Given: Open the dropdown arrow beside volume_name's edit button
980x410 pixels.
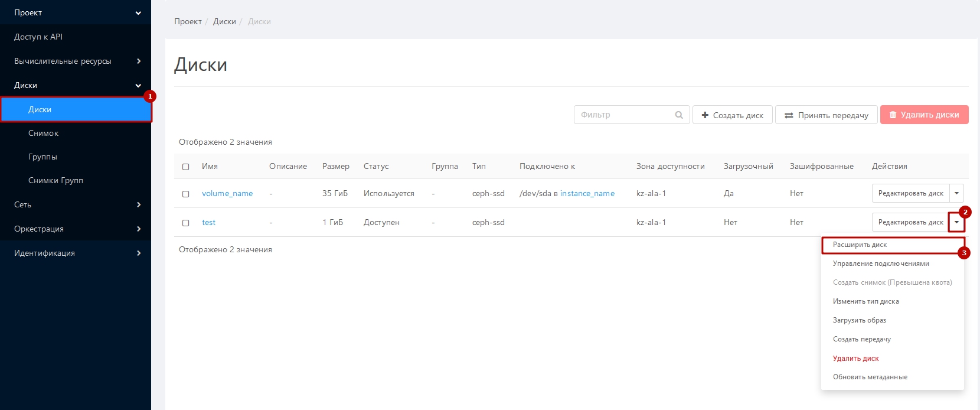Looking at the screenshot, I should pos(956,193).
